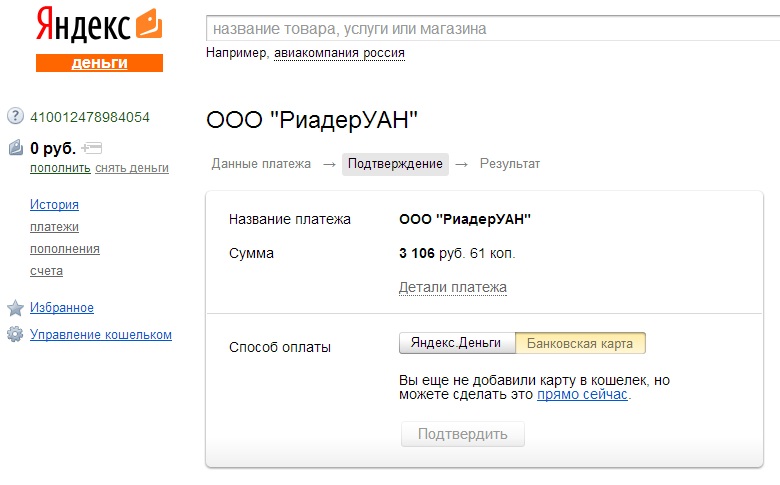Go back to Данные платежа step
780x485 pixels.
(261, 164)
